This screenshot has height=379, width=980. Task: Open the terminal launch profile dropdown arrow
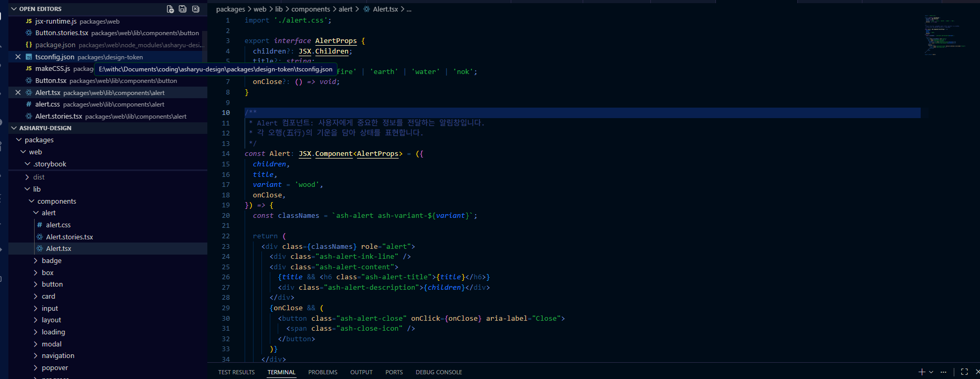click(x=931, y=372)
